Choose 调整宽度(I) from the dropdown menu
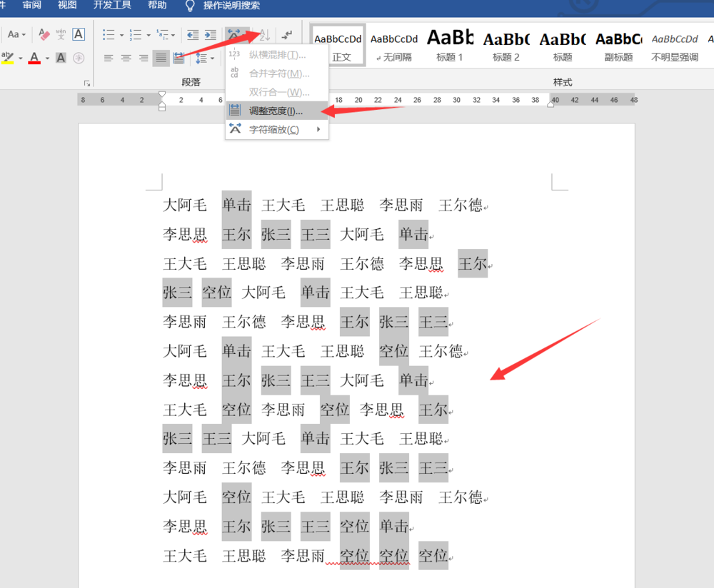This screenshot has height=588, width=714. point(277,111)
